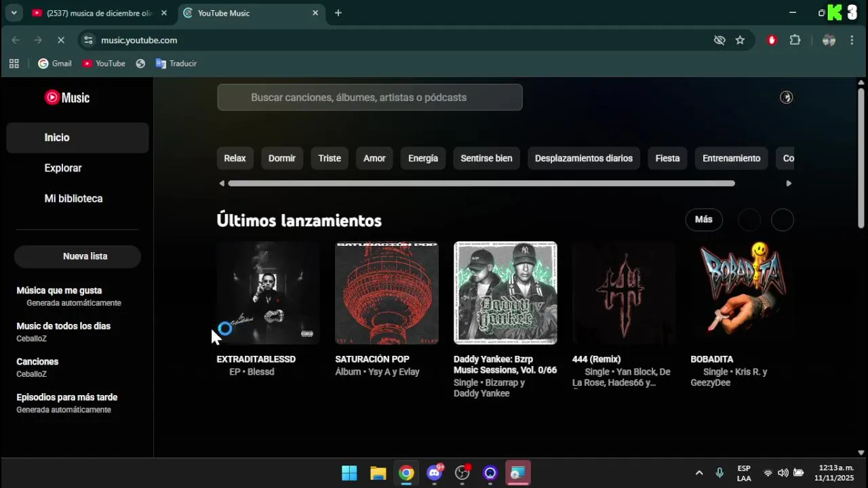Open File Explorer from the taskbar
The image size is (868, 488).
[x=378, y=473]
